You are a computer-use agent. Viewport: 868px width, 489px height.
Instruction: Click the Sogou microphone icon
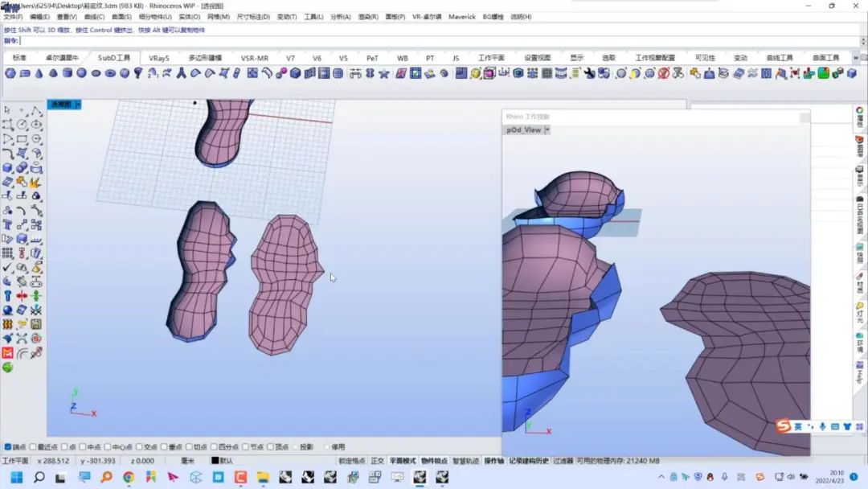pos(823,426)
